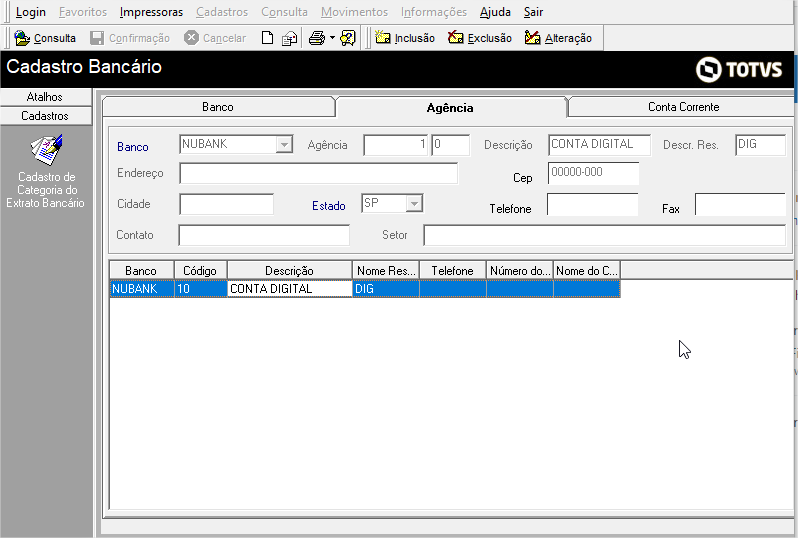Click the Fax input field
Image resolution: width=798 pixels, height=538 pixels.
click(x=740, y=204)
